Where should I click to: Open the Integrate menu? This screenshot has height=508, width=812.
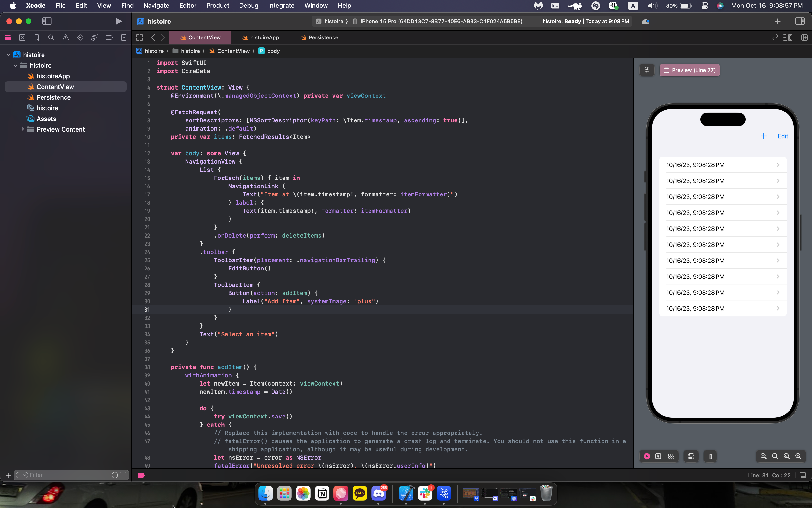point(281,6)
